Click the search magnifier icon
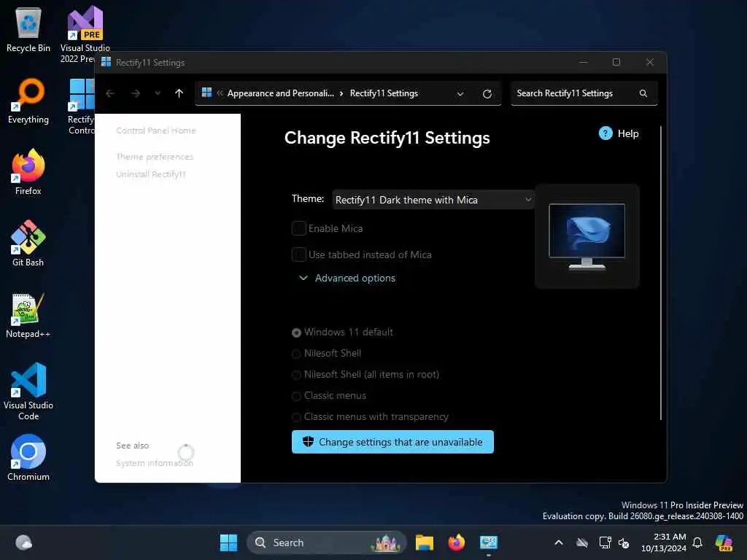Screen dimensions: 747x560 (643, 93)
